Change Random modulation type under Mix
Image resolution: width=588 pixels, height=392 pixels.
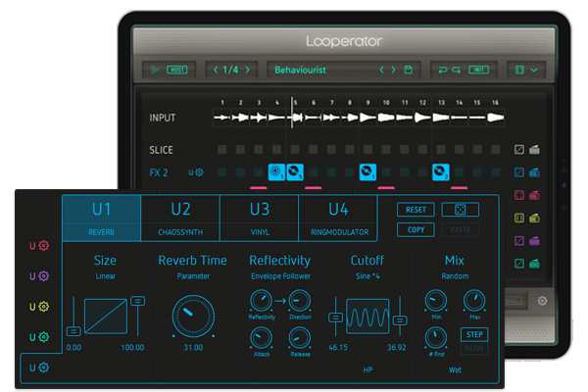coord(455,276)
